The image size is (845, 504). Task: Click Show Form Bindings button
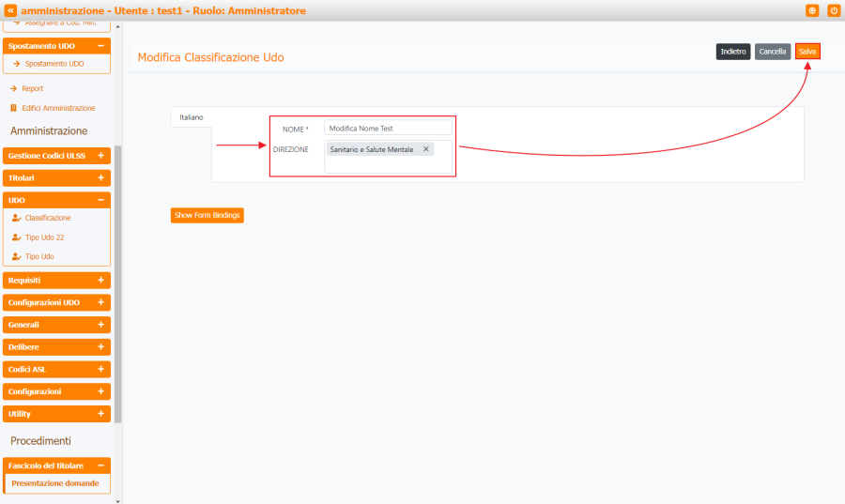click(207, 215)
